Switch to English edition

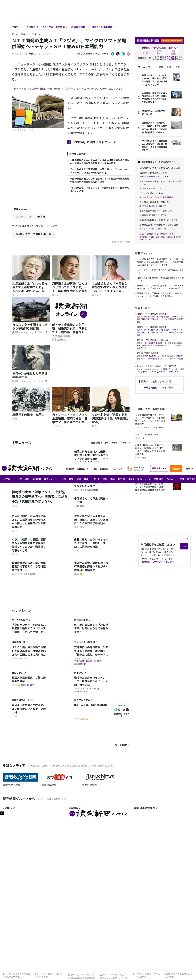[104, 469]
